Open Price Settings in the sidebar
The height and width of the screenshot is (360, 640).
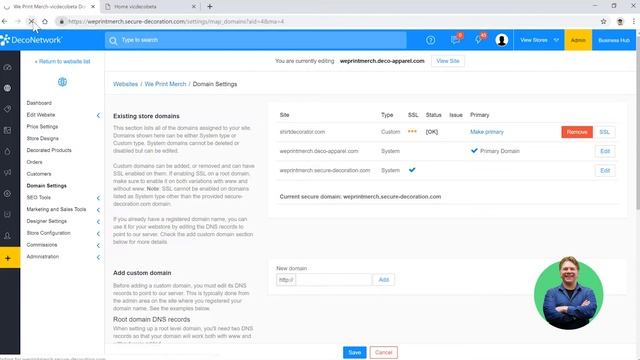[42, 127]
